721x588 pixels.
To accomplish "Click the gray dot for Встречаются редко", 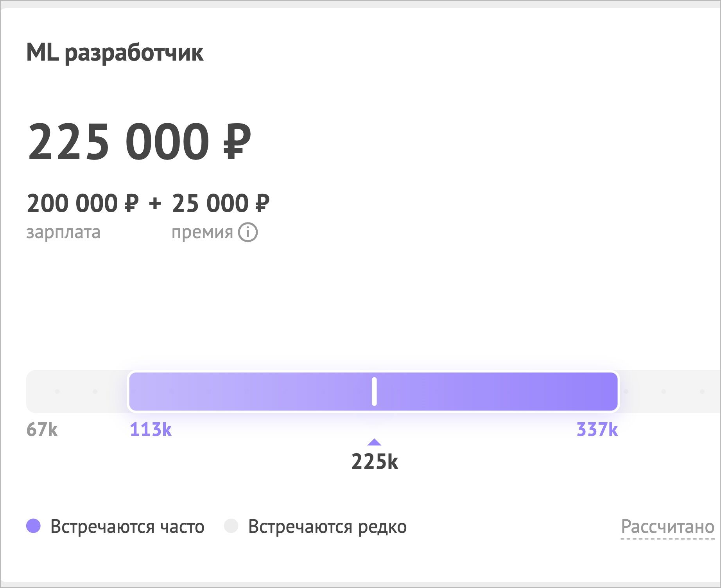I will pyautogui.click(x=231, y=526).
